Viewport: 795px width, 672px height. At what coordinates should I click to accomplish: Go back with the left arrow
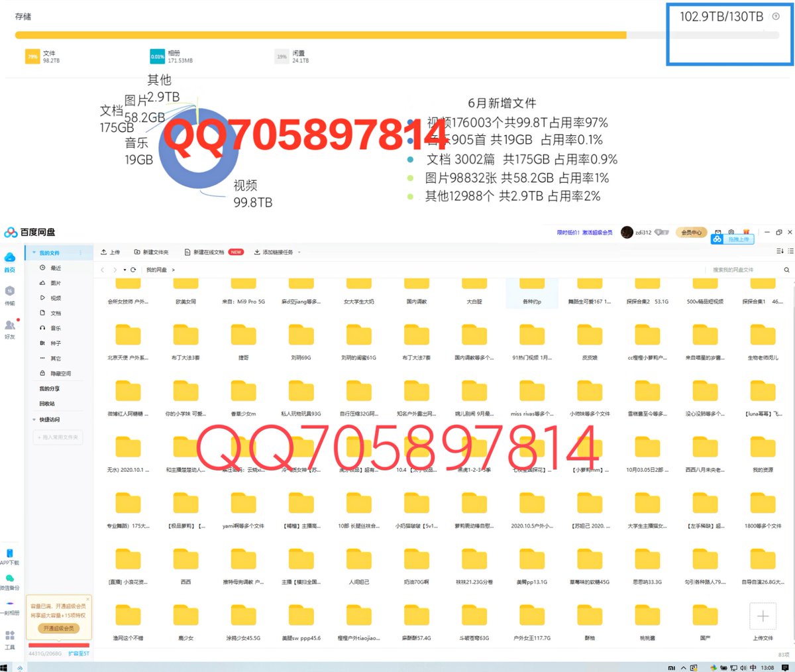point(103,270)
